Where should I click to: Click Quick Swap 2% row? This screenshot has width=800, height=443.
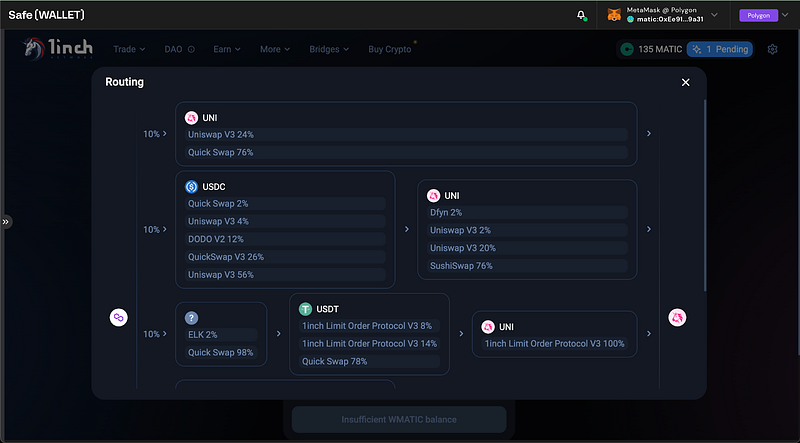(285, 204)
